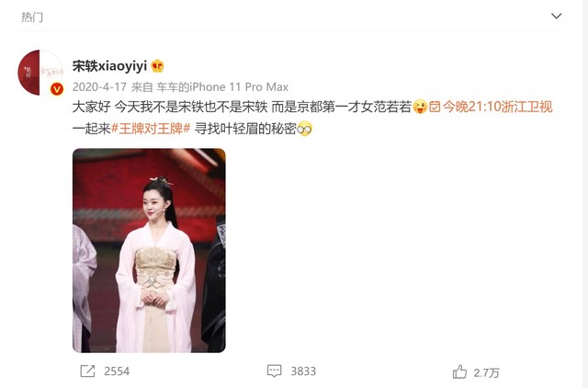Click the comment count 3833
The image size is (588, 388).
[x=303, y=371]
